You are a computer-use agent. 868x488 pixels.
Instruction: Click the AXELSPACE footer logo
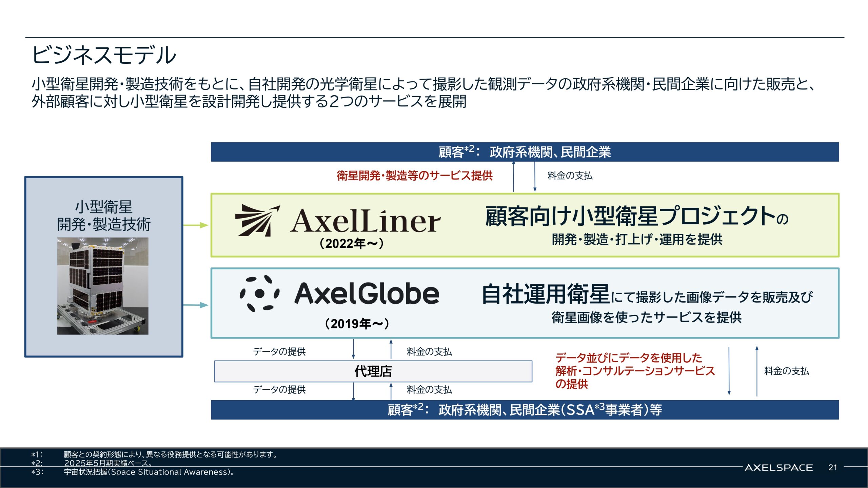pos(778,468)
